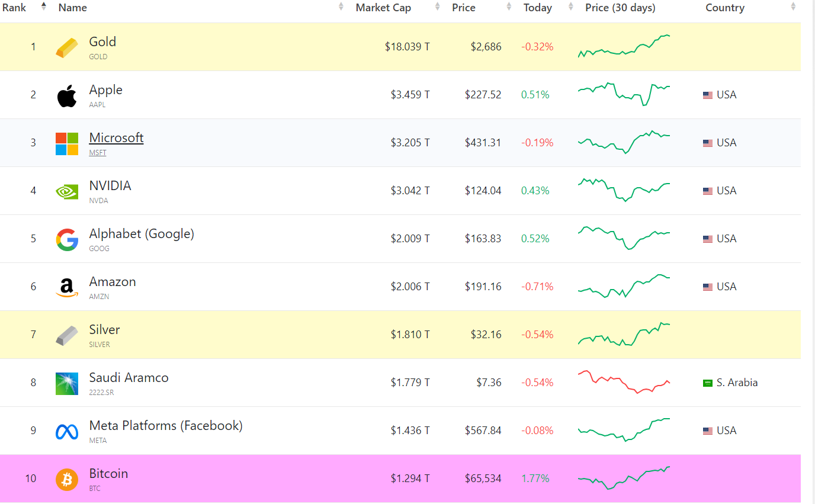The image size is (815, 504).
Task: Click Gold's $18.039 T market cap
Action: click(x=407, y=47)
